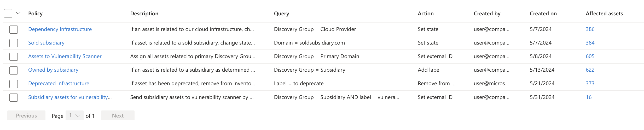The height and width of the screenshot is (130, 644).
Task: Click the Previous pagination button
Action: click(x=26, y=115)
